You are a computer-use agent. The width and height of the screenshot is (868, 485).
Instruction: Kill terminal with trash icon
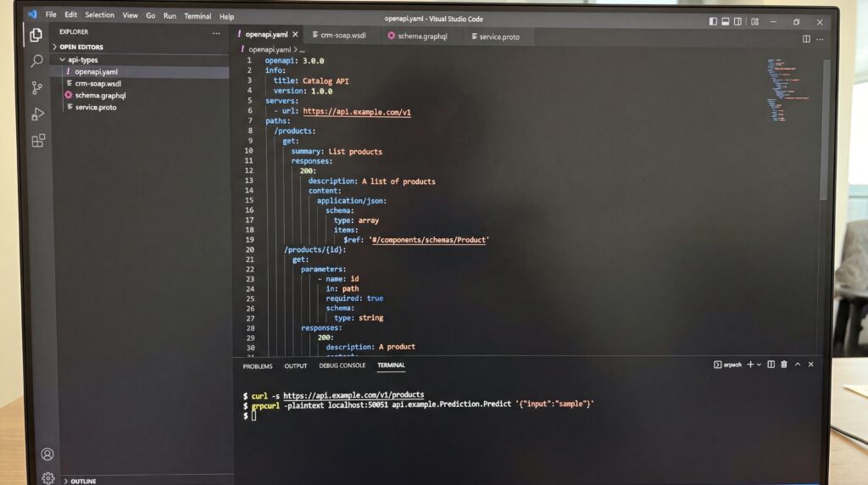tap(784, 365)
